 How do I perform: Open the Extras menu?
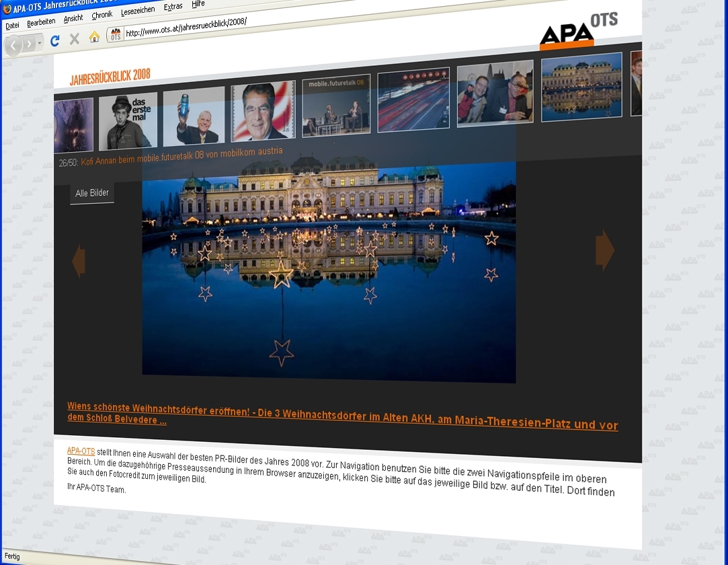pos(173,7)
